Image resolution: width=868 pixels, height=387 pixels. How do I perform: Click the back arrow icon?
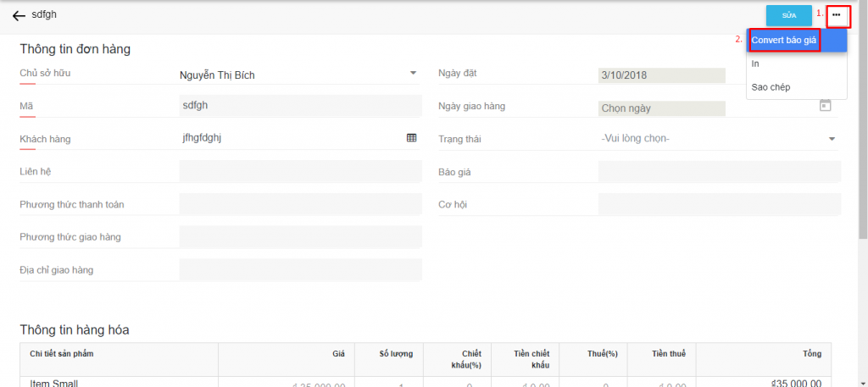pos(19,15)
